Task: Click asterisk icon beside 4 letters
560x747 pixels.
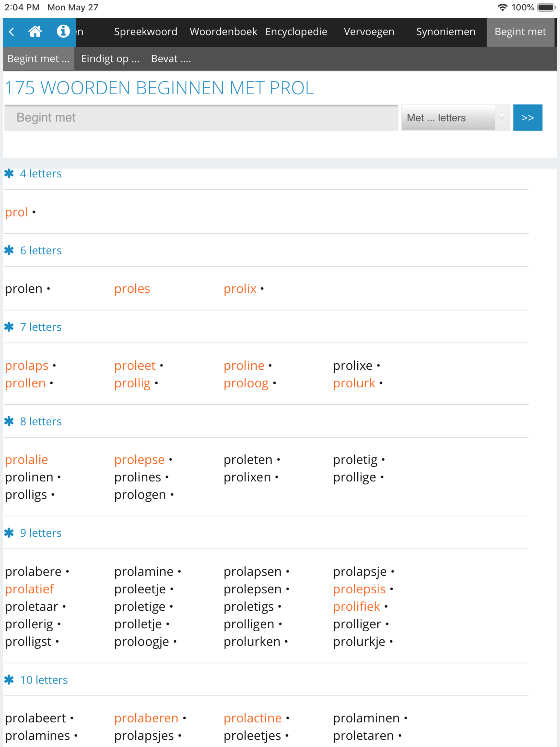Action: point(9,174)
